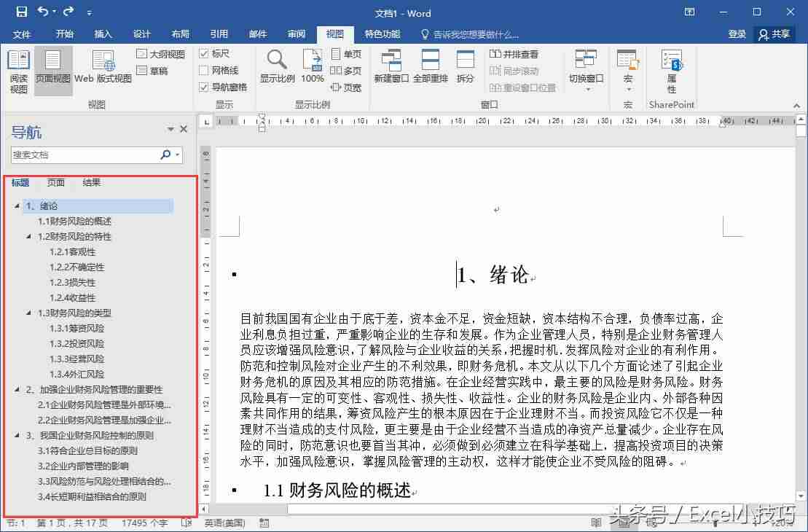Choose Page Width (页宽) zoom
Viewport: 808px width, 532px height.
tap(346, 87)
